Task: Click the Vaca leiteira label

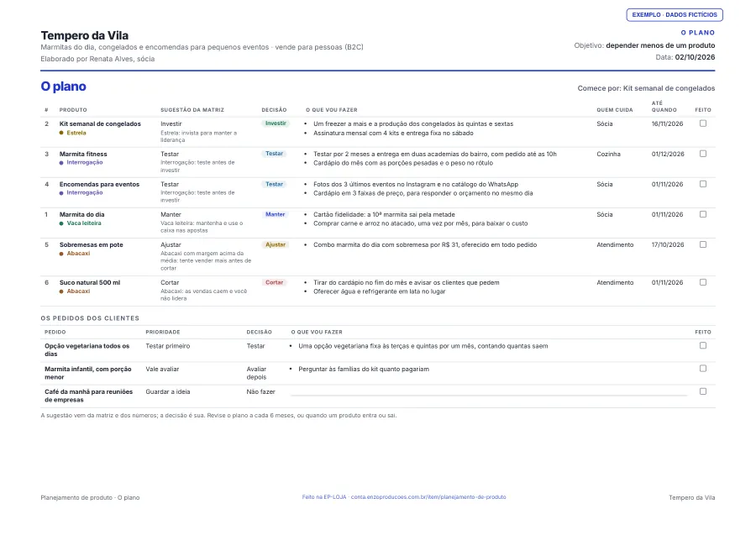Action: click(x=84, y=223)
